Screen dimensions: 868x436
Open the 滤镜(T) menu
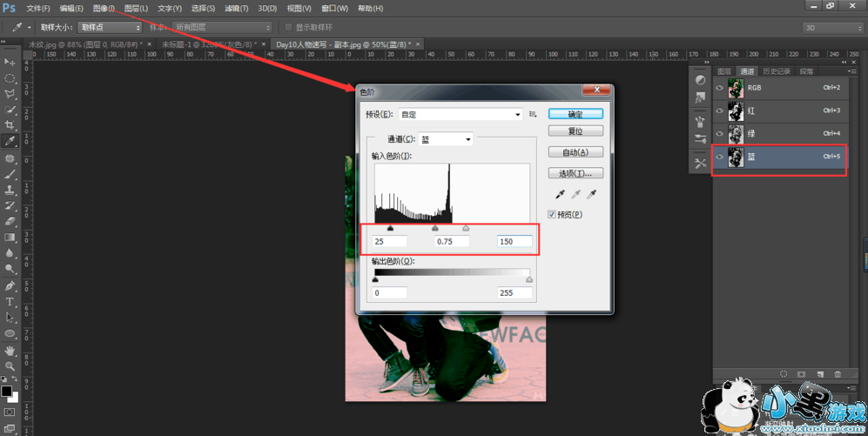(237, 9)
